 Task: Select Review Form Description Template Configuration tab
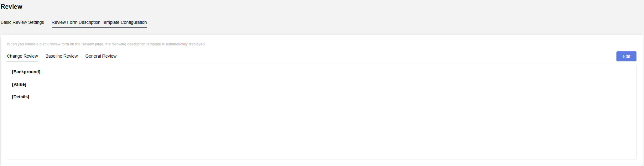[x=99, y=22]
